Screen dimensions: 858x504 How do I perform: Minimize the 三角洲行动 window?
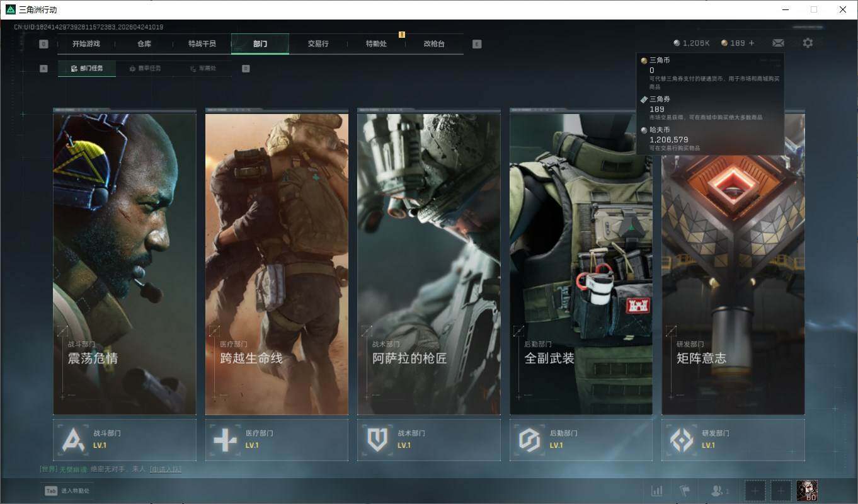click(x=785, y=9)
